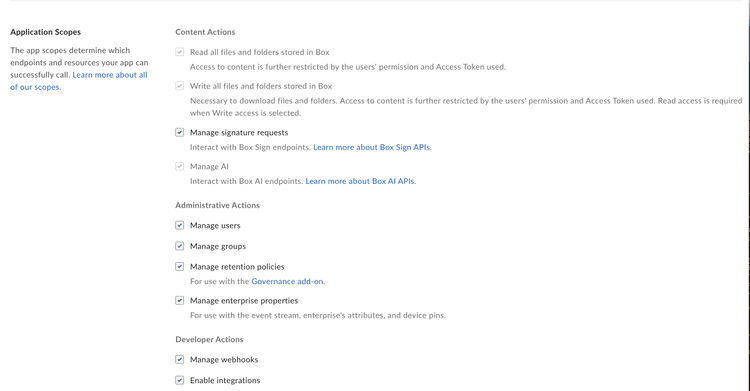The height and width of the screenshot is (391, 750).
Task: Click the Enable integrations label text
Action: point(225,380)
